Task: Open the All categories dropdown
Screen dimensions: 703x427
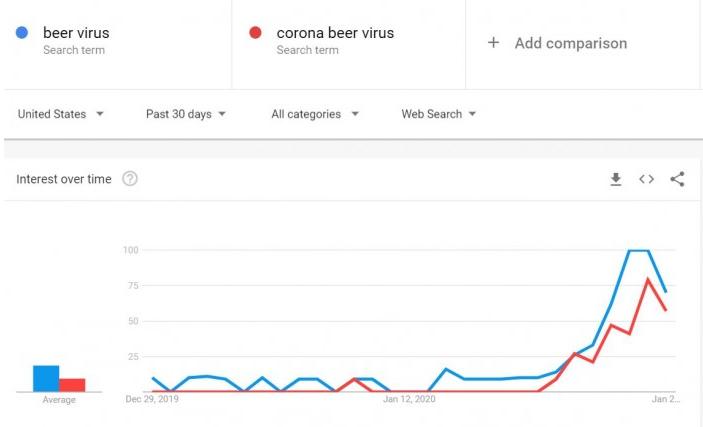Action: tap(315, 114)
